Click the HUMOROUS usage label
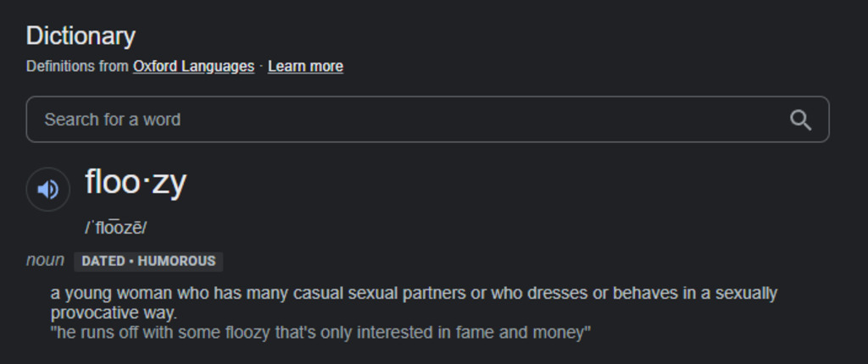The image size is (868, 364). 176,261
